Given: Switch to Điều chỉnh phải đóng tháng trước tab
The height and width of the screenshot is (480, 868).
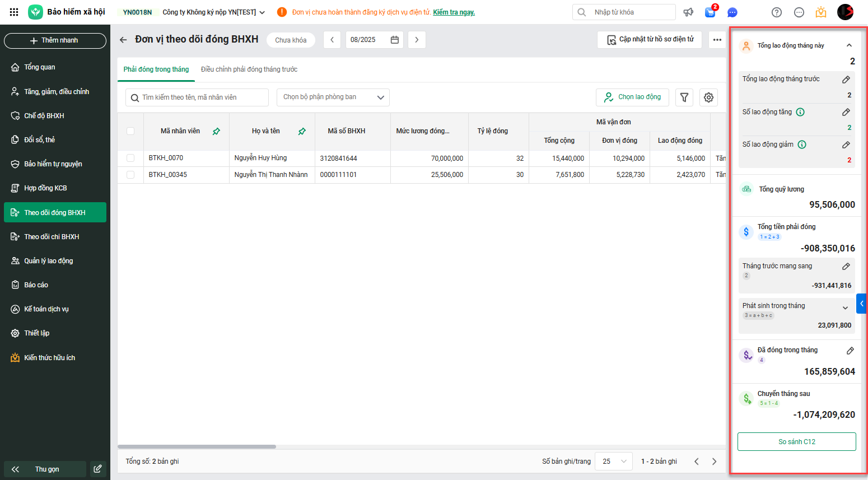Looking at the screenshot, I should click(x=249, y=69).
